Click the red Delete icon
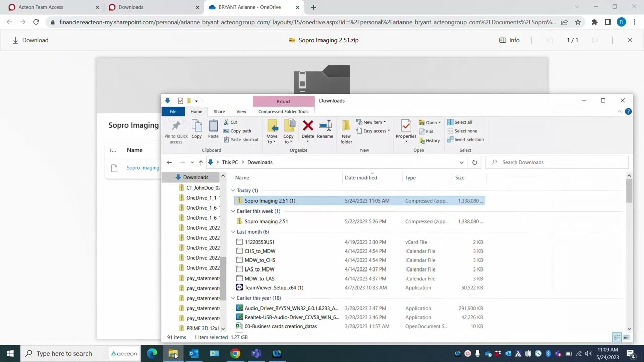The height and width of the screenshot is (362, 644). coord(308,125)
